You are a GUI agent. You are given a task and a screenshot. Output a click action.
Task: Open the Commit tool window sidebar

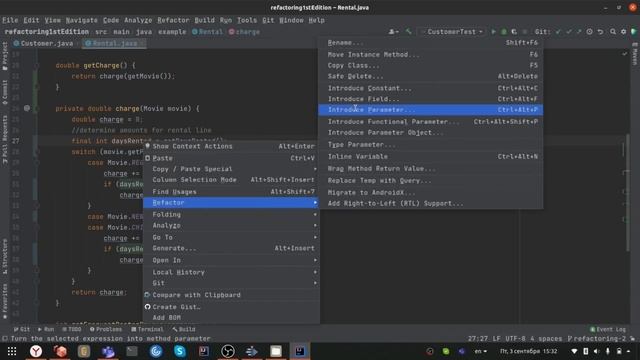pos(5,92)
